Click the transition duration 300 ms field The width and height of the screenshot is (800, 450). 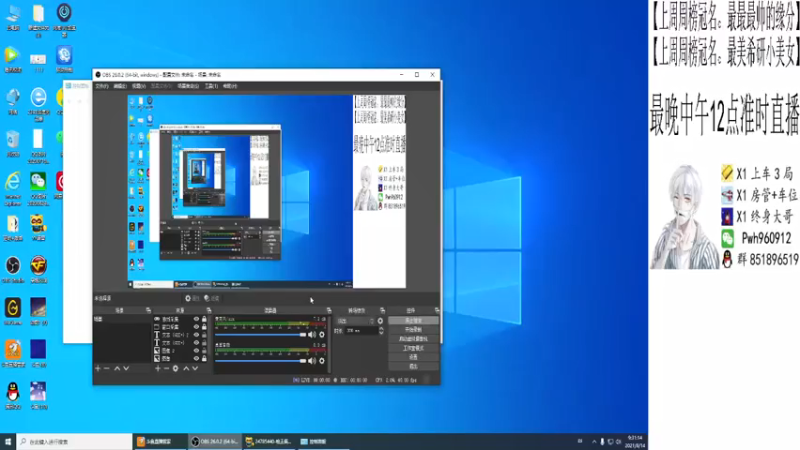coord(361,331)
